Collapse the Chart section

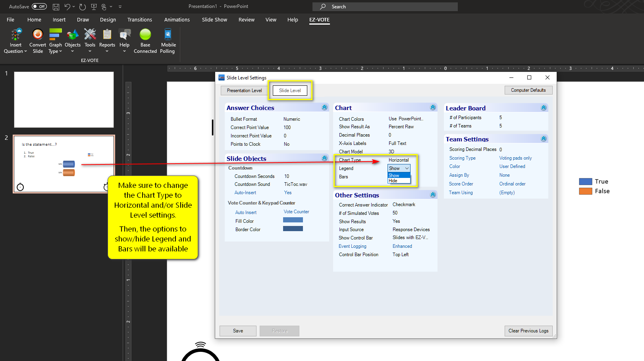pyautogui.click(x=433, y=108)
